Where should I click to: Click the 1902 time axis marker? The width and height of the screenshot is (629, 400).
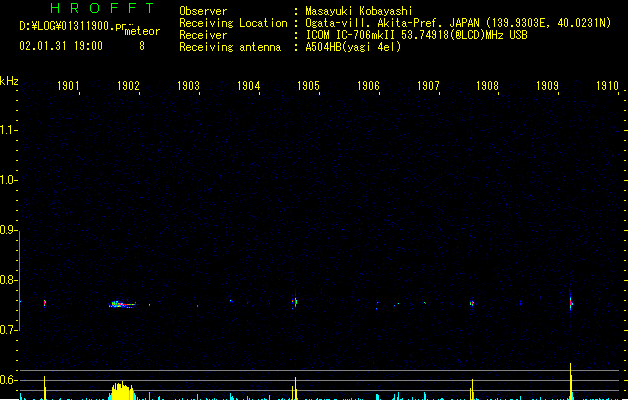pyautogui.click(x=128, y=85)
